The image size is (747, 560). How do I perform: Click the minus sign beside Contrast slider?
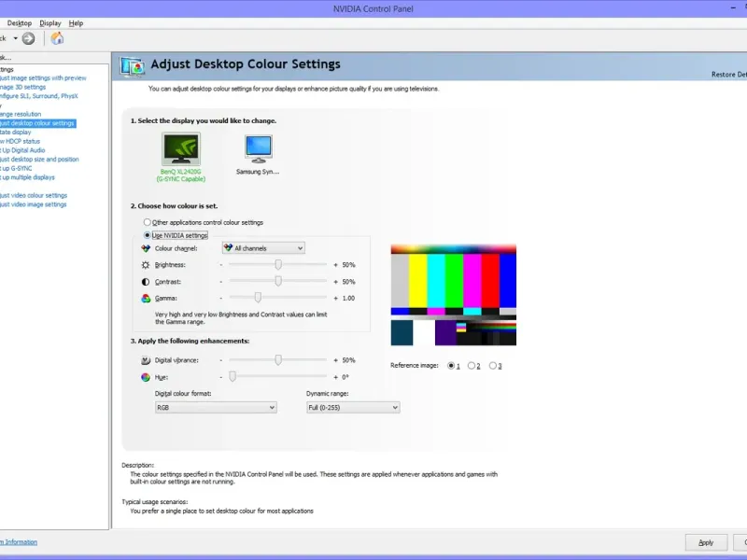pyautogui.click(x=221, y=282)
